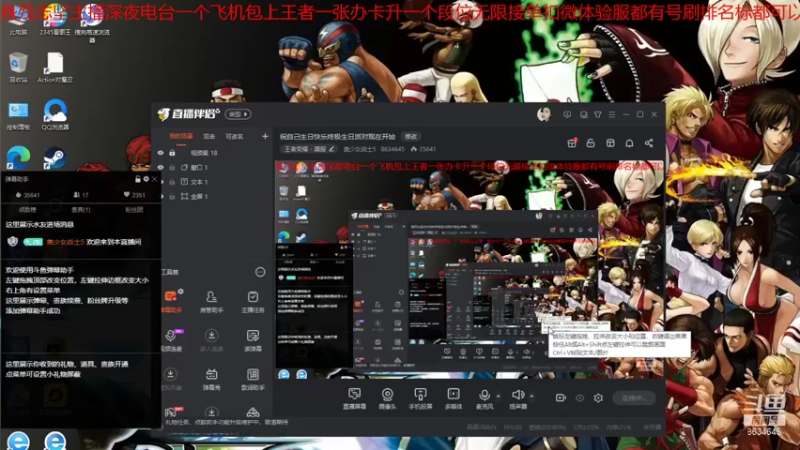Viewport: 800px width, 450px height.
Task: Open the QQ浏览器 desktop shortcut
Action: click(55, 114)
